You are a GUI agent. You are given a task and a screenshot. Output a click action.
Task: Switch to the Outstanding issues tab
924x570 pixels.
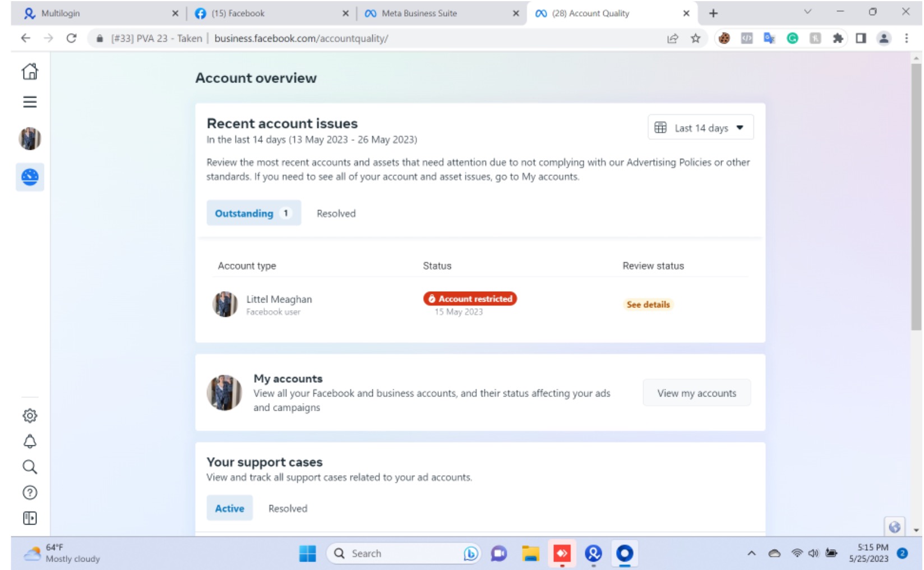coord(253,213)
